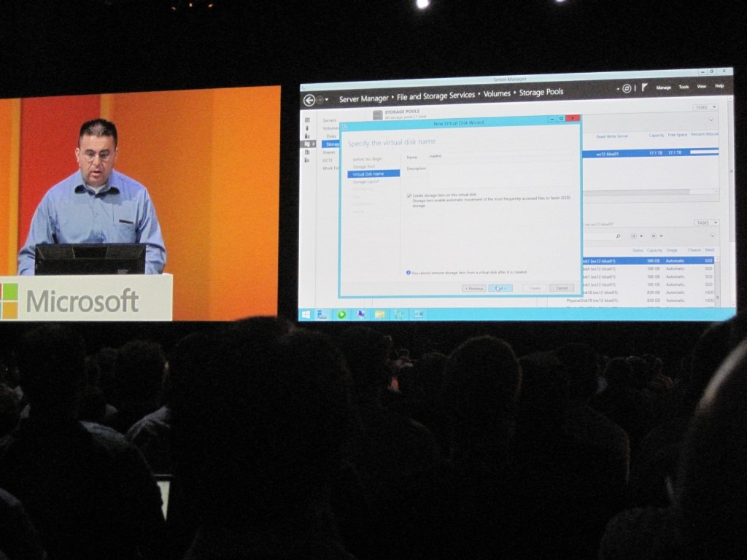The width and height of the screenshot is (747, 560).
Task: Click the Storage Pools tile icon
Action: pos(378,114)
